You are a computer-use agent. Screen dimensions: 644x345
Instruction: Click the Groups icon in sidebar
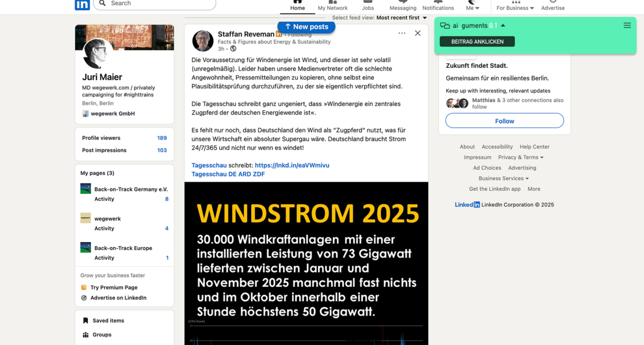[86, 335]
